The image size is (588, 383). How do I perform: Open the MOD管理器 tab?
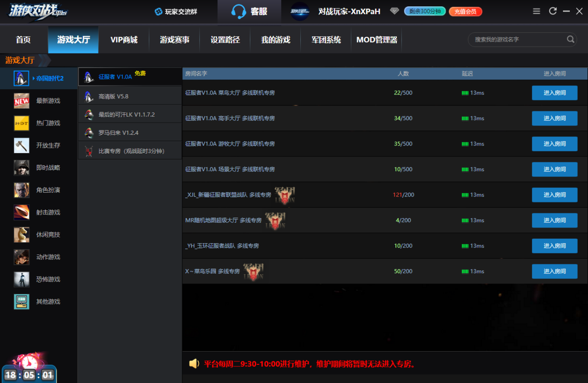(x=376, y=40)
